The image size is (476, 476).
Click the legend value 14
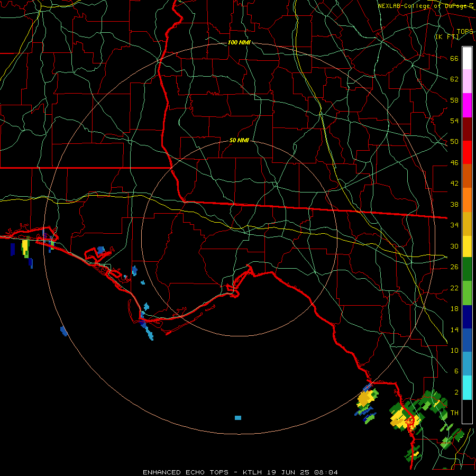[454, 329]
